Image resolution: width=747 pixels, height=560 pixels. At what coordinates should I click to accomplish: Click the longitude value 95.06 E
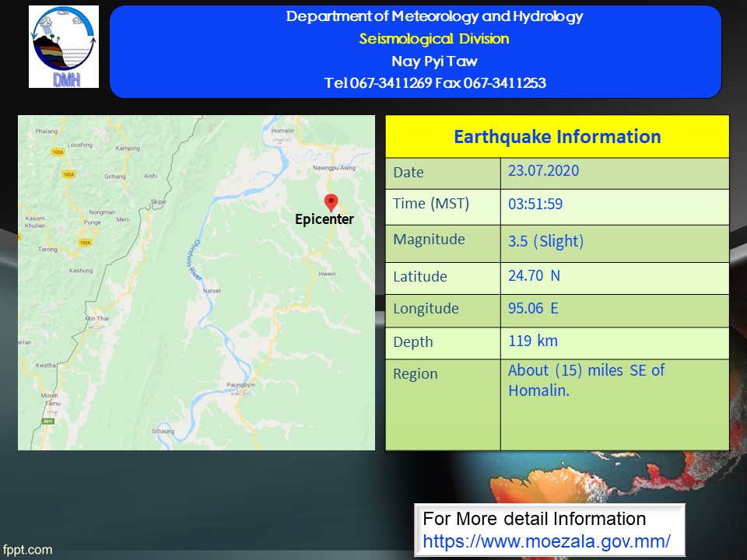pos(533,308)
